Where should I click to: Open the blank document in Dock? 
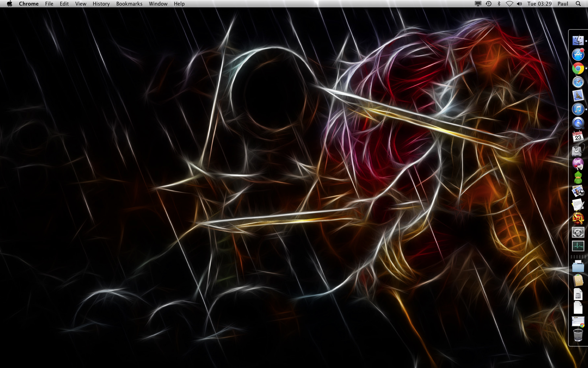(578, 308)
